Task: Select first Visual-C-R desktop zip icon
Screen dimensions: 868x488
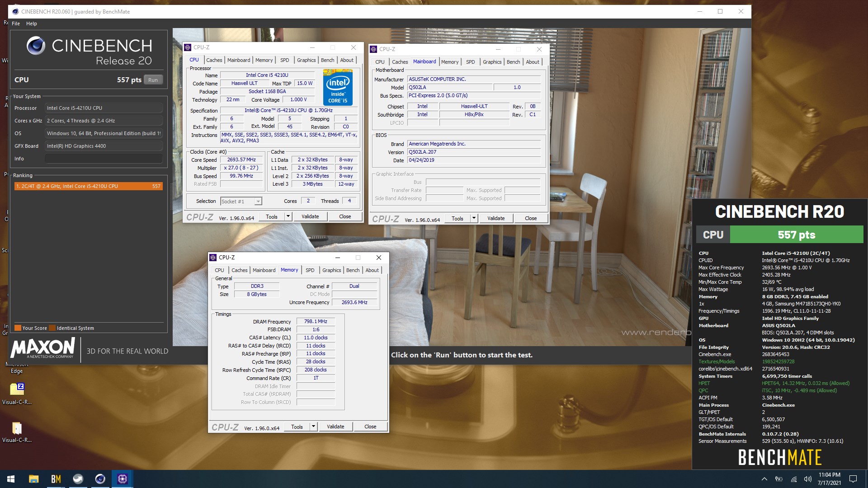Action: (x=17, y=394)
